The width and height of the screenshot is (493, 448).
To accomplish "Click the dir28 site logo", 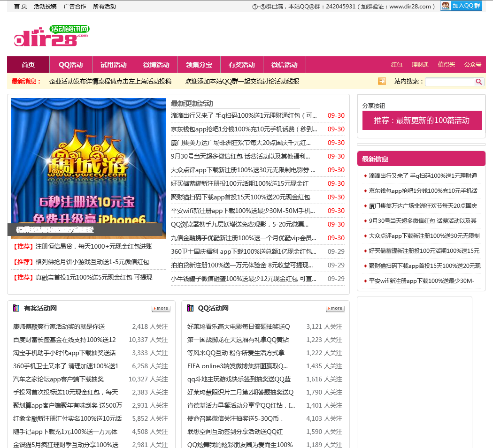I will [52, 36].
